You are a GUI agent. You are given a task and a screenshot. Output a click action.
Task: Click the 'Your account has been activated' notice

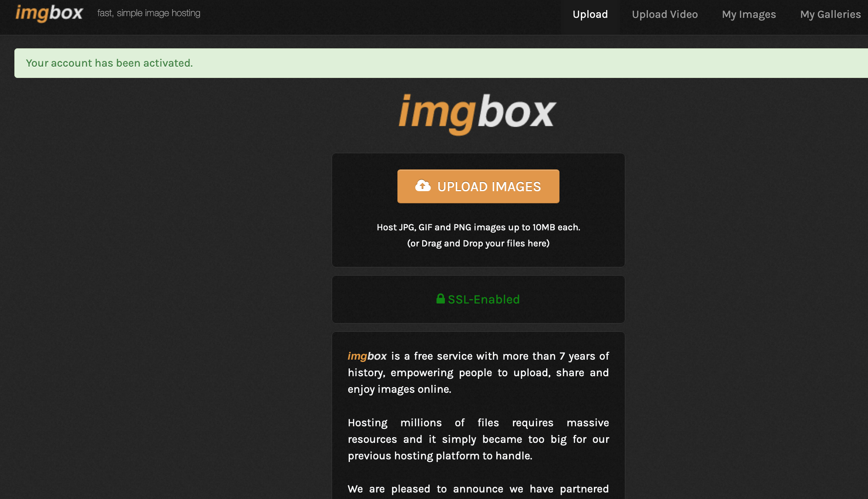(441, 63)
